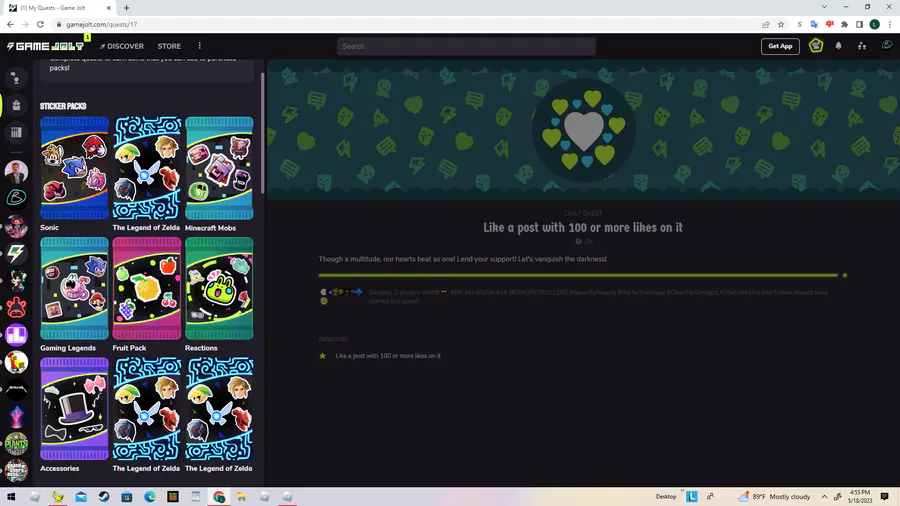Open the Windows notification center

pos(885,497)
